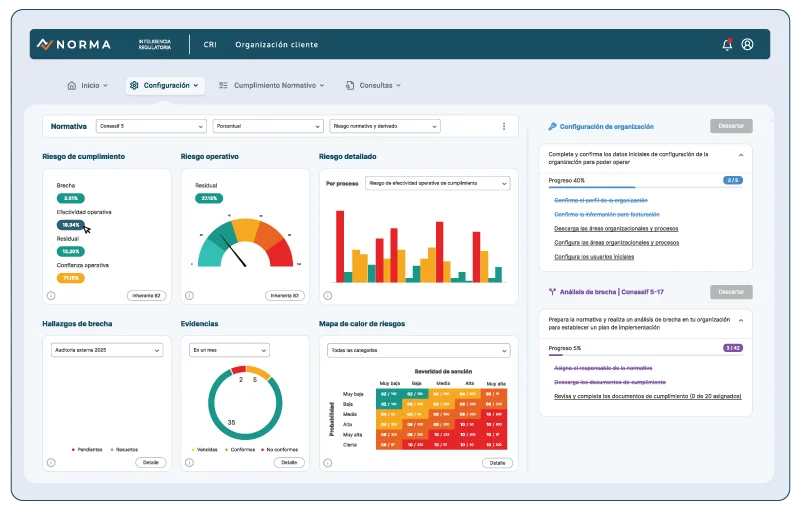Open the Porcentual dropdown
The width and height of the screenshot is (800, 509).
tap(268, 126)
